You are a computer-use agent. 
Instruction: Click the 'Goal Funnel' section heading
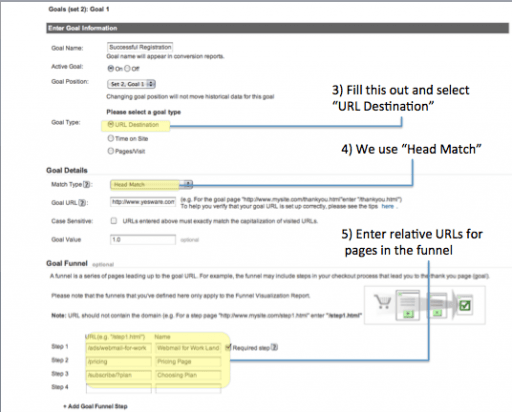(x=67, y=263)
